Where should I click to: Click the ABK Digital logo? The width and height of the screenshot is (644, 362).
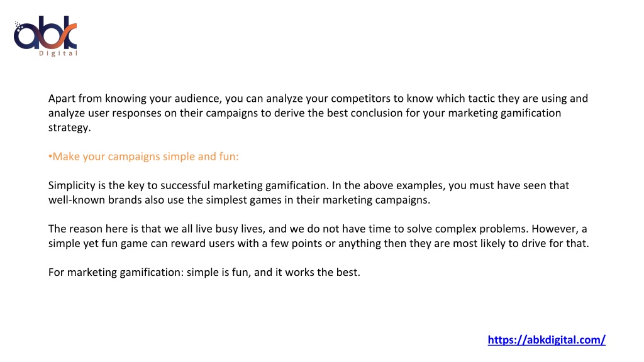click(x=45, y=36)
